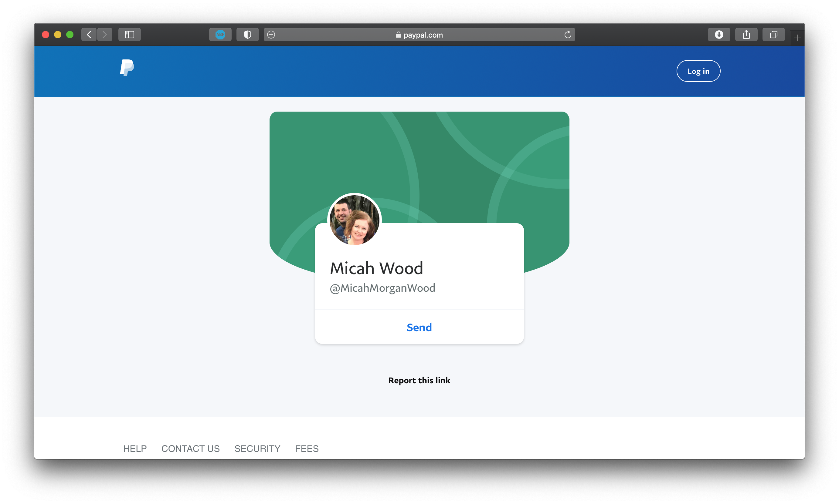Click the plus circle icon in address bar
The width and height of the screenshot is (839, 504).
[x=271, y=35]
